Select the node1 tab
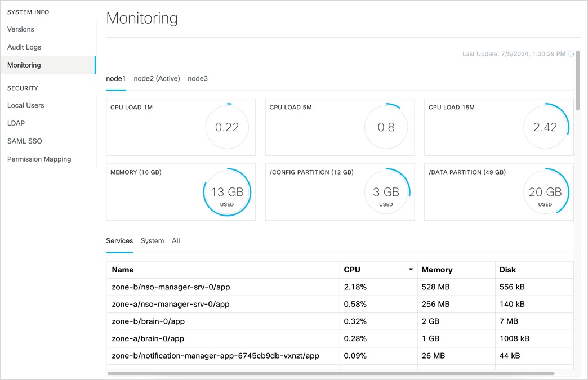588x380 pixels. (115, 78)
